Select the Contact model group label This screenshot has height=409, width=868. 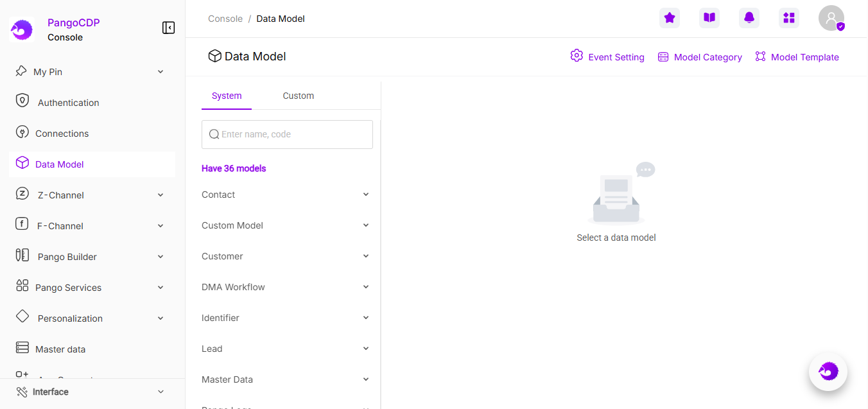pyautogui.click(x=218, y=195)
